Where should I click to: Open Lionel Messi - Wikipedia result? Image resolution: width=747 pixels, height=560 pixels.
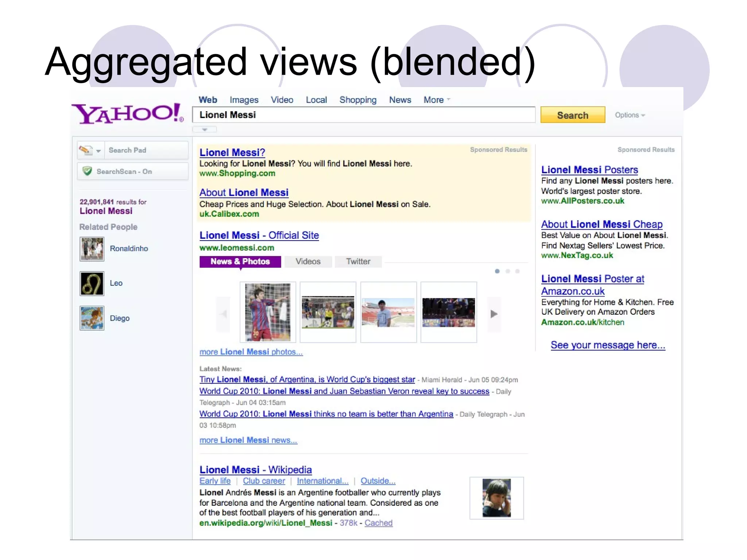256,470
